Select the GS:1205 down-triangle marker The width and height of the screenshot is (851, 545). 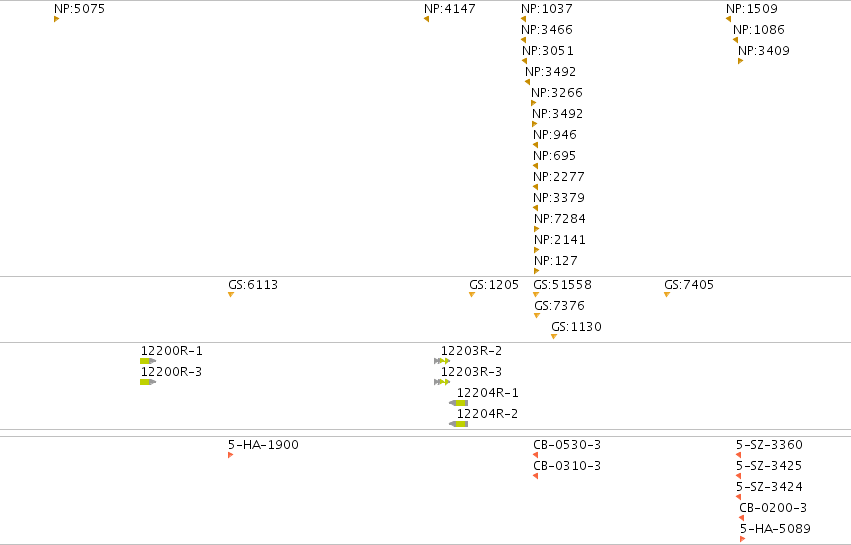[472, 295]
